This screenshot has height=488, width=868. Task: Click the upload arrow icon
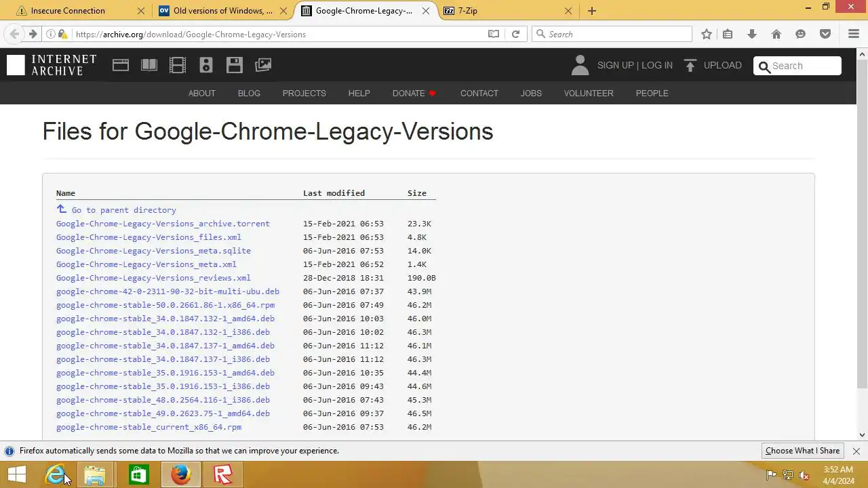pyautogui.click(x=690, y=65)
